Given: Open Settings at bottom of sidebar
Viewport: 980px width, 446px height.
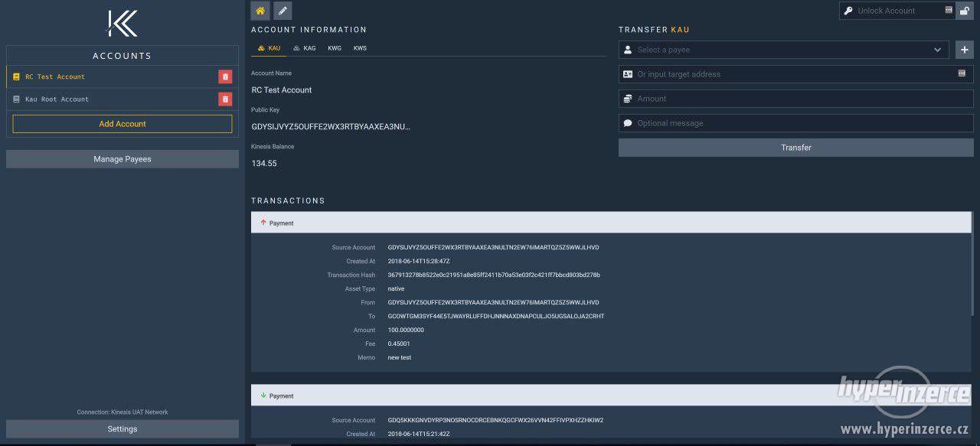Looking at the screenshot, I should (122, 429).
